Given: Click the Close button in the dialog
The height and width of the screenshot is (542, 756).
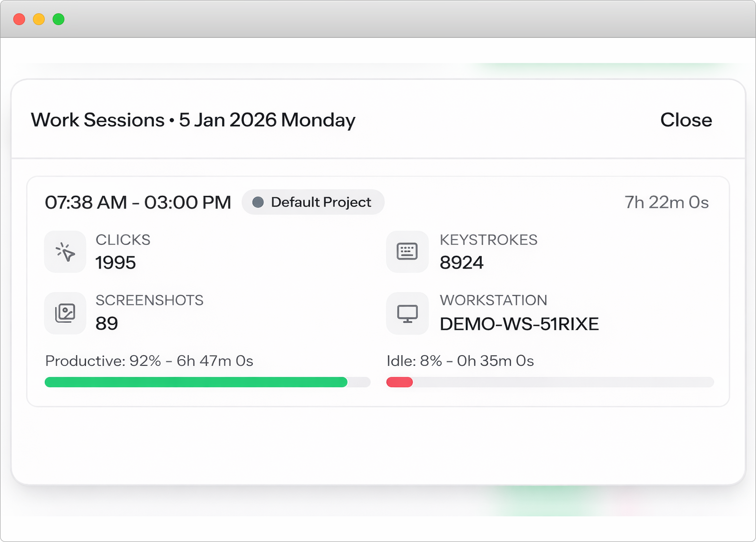Looking at the screenshot, I should pyautogui.click(x=686, y=120).
